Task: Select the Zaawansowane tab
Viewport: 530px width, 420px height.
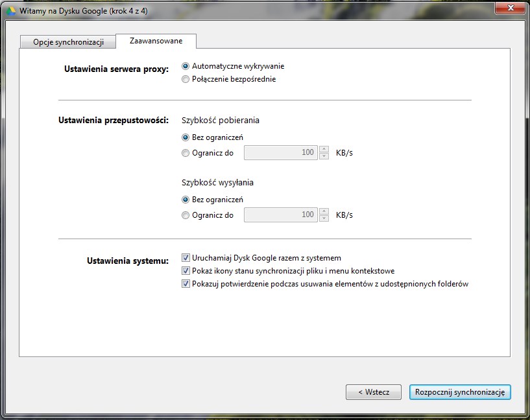Action: pos(156,41)
